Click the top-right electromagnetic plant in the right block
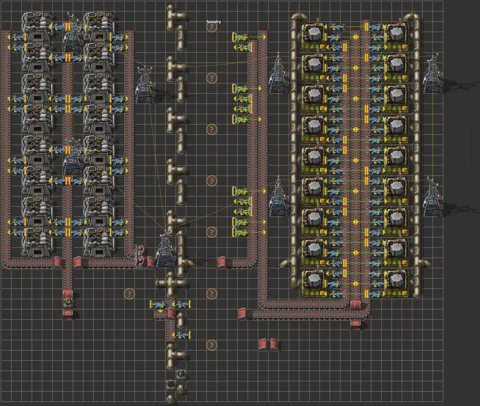This screenshot has height=406, width=480. [396, 37]
